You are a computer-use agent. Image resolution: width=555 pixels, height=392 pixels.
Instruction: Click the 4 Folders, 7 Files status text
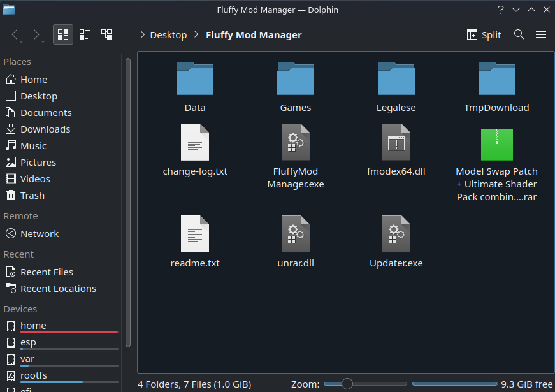[x=194, y=384]
